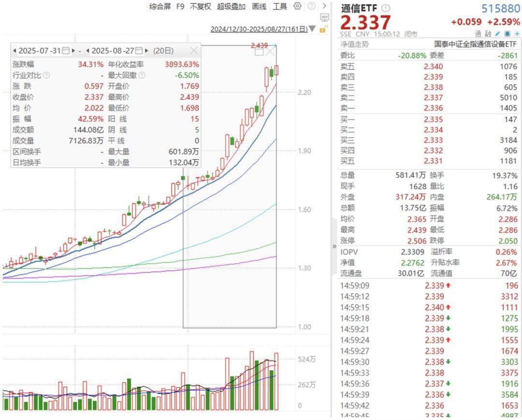Open the 工具 menu
Screen dimensions: 522x420
click(x=280, y=6)
